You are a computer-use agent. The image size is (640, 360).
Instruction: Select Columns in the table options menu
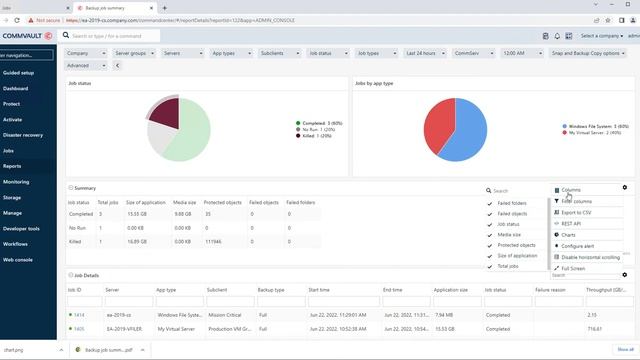571,190
